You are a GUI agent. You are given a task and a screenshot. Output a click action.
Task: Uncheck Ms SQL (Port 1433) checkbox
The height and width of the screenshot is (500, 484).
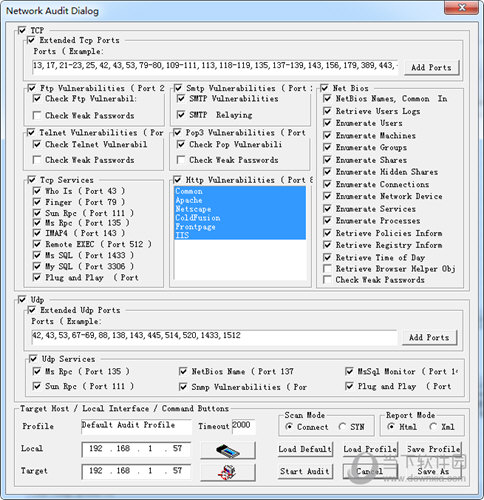37,255
